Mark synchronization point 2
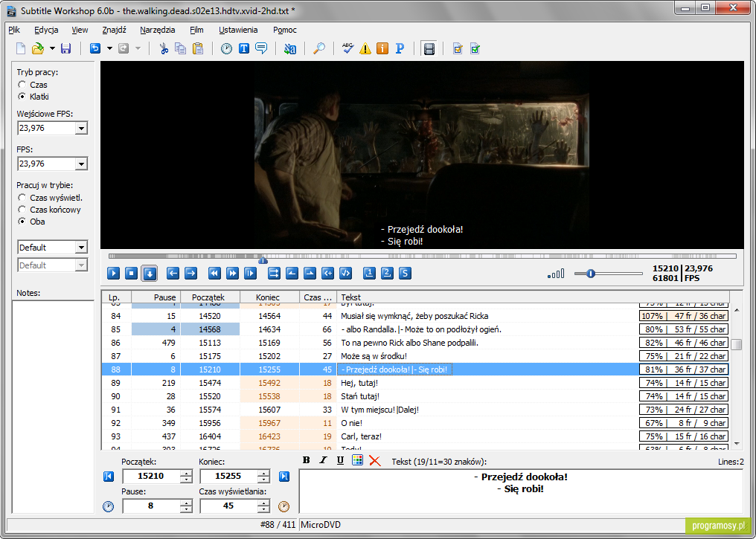 (387, 274)
